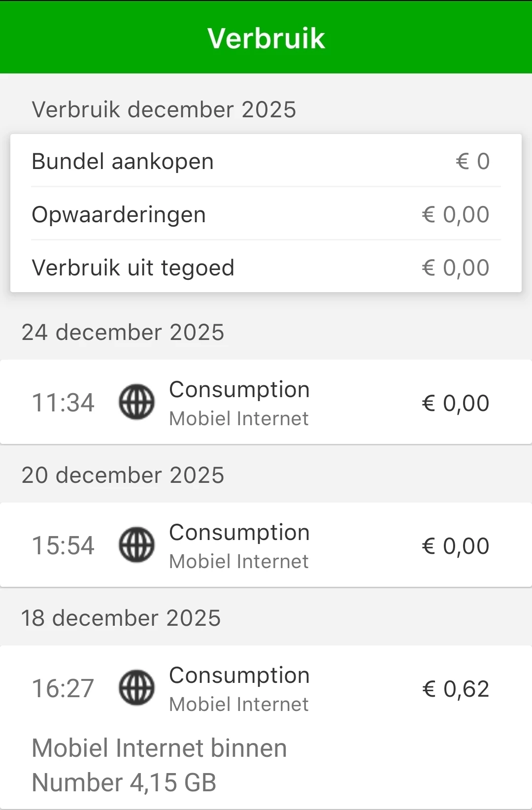The image size is (532, 810).
Task: Click the globe icon for the 15:54 entry
Action: pos(136,545)
